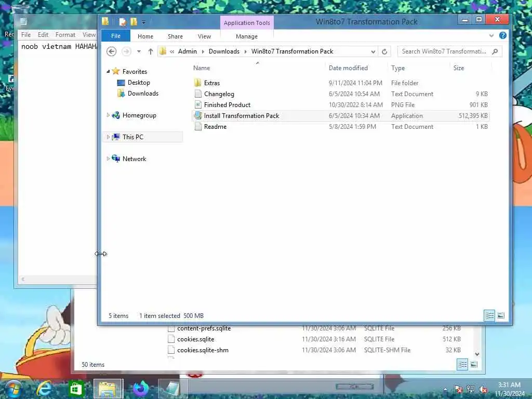Image resolution: width=532 pixels, height=399 pixels.
Task: Sort by the Date modified column header
Action: [x=348, y=68]
